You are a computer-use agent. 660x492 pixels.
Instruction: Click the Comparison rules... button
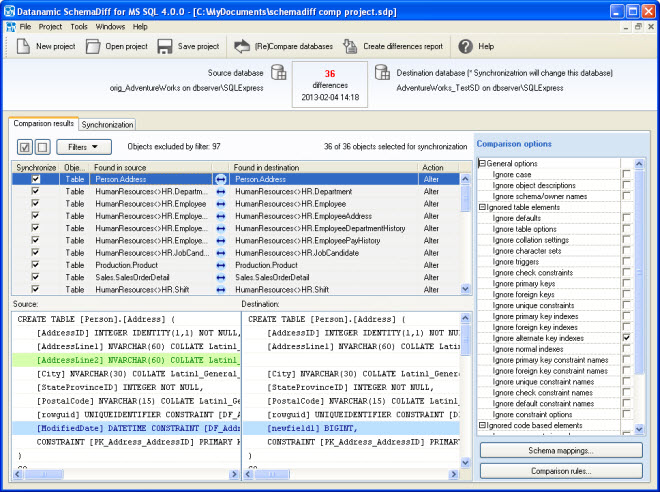561,471
